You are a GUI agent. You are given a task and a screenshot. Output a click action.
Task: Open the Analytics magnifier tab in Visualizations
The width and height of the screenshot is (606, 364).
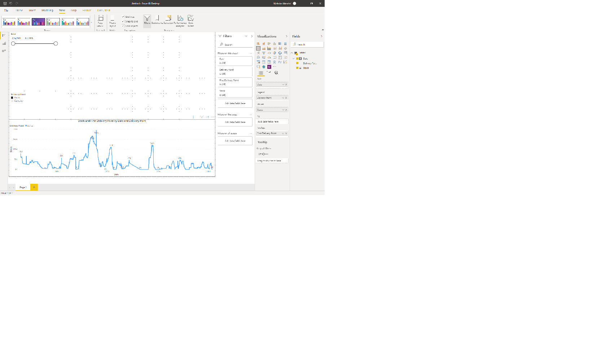point(276,72)
